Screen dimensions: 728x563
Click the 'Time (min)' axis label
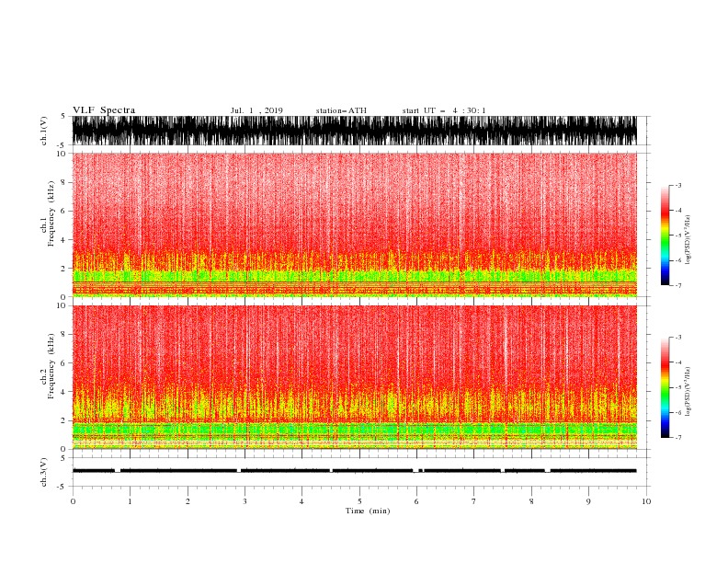click(368, 511)
